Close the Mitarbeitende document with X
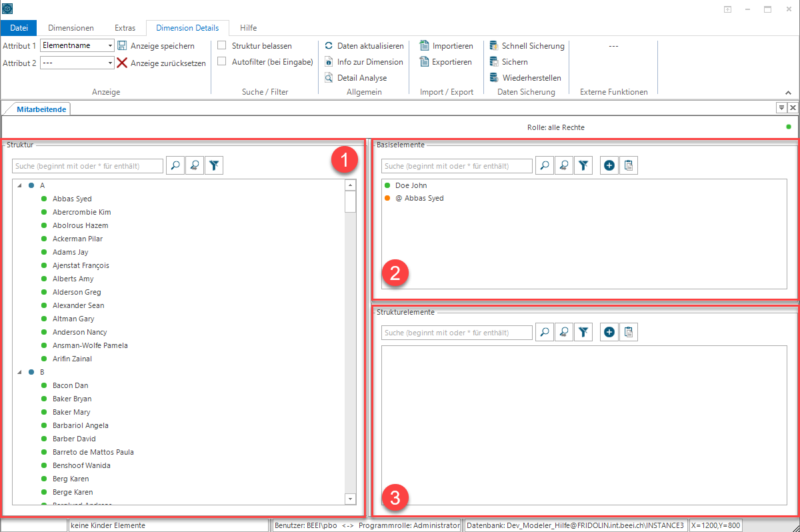The height and width of the screenshot is (532, 800). point(793,107)
